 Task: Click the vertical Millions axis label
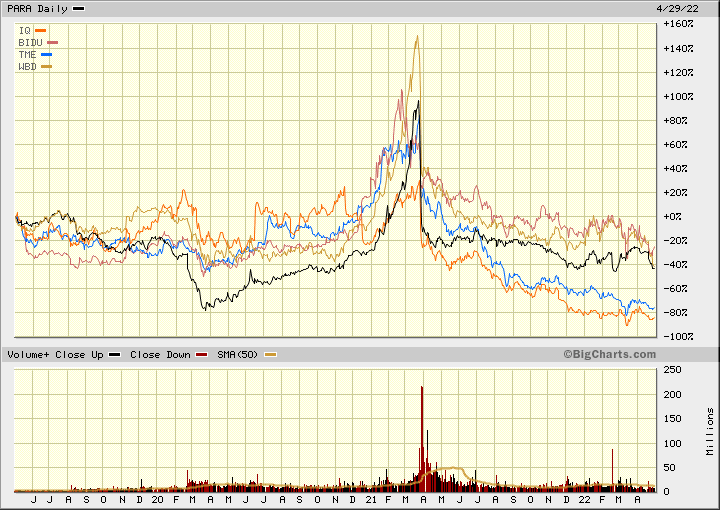click(x=710, y=432)
